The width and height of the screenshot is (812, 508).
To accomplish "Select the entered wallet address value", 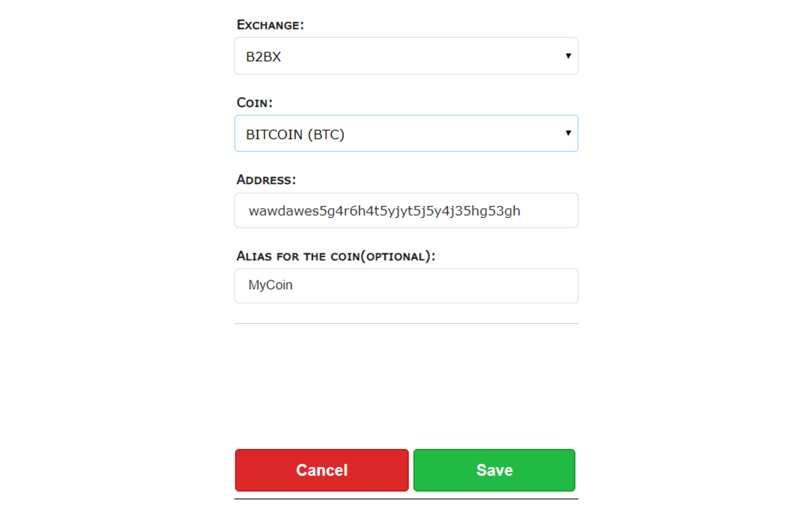I will tap(384, 210).
